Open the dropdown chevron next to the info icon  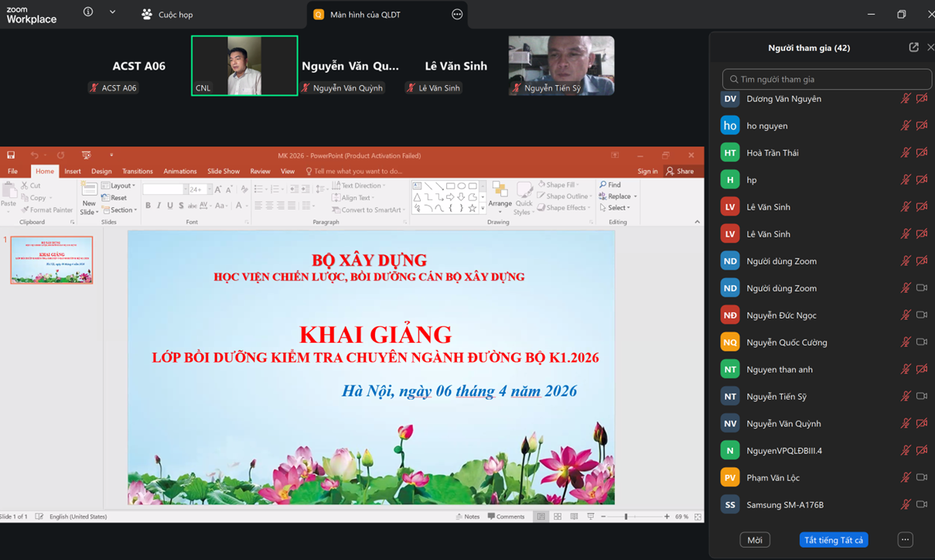click(112, 12)
